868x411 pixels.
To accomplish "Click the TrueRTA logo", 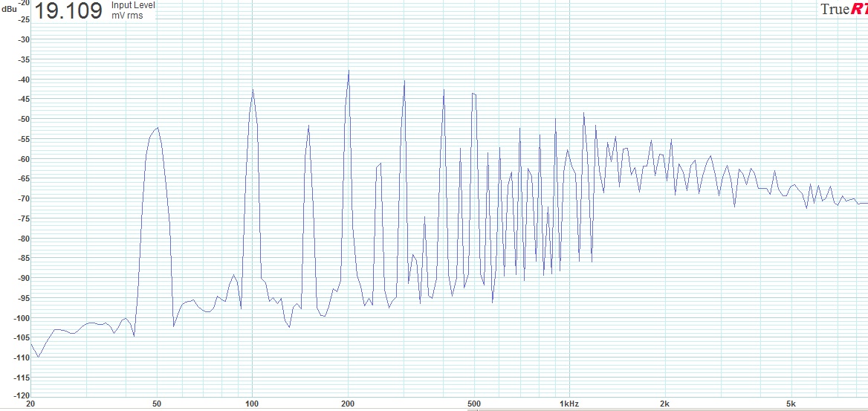I will tap(843, 10).
